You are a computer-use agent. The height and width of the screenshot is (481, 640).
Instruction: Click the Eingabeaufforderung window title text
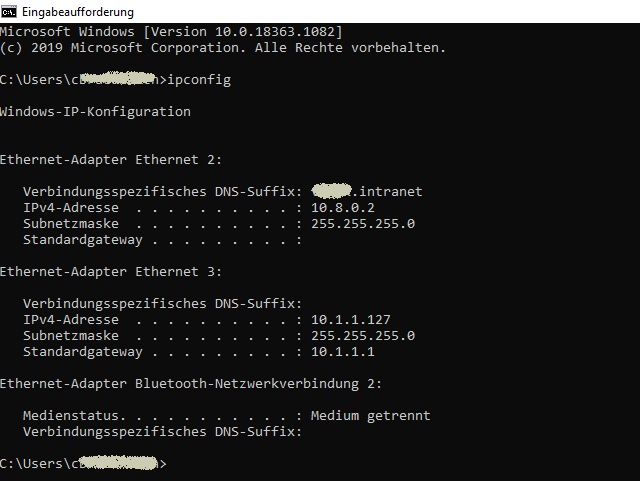78,12
